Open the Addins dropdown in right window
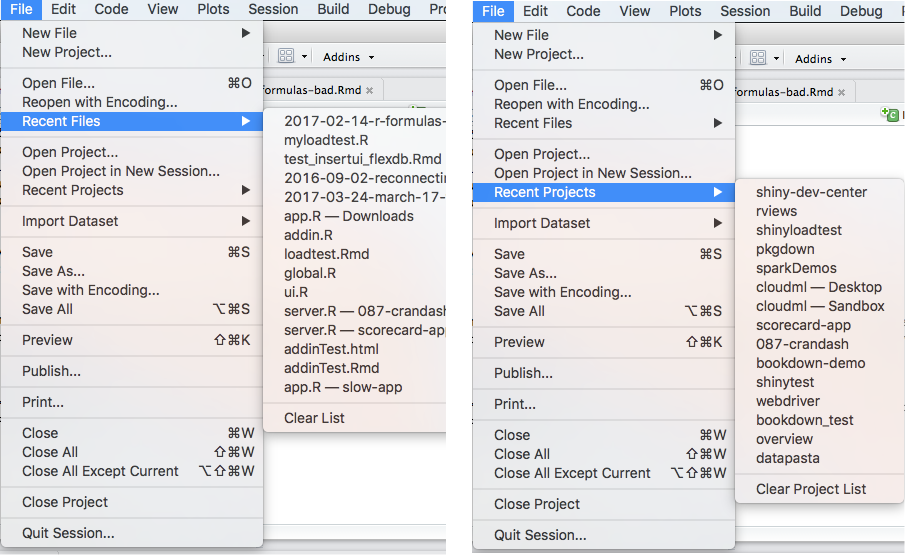Viewport: 905px width, 555px height. [x=821, y=59]
